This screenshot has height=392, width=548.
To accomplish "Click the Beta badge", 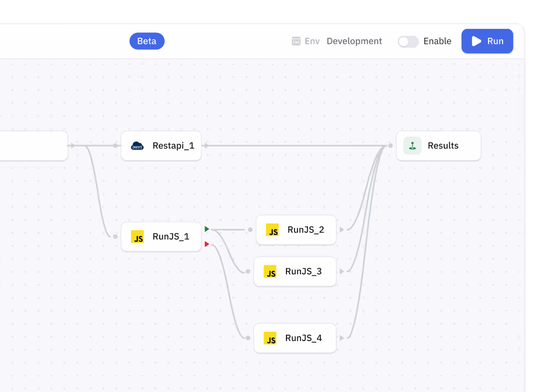I will coord(147,41).
